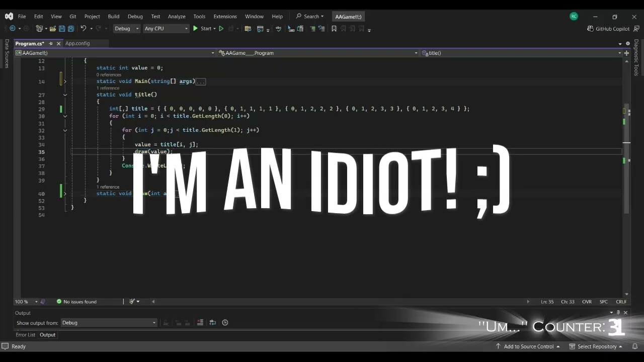Viewport: 644px width, 362px height.
Task: Click the Navigate Backward arrow icon
Action: pyautogui.click(x=13, y=29)
